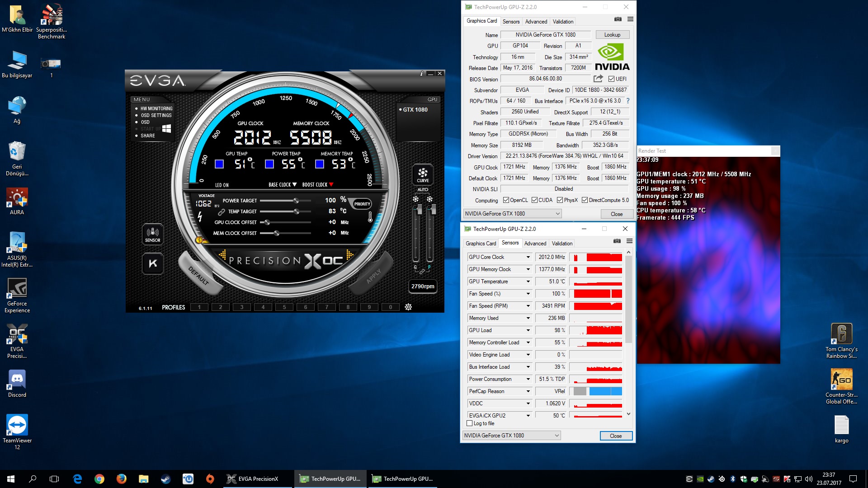Viewport: 868px width, 488px height.
Task: Open Counter-Strike Global Offensive desktop icon
Action: (841, 387)
